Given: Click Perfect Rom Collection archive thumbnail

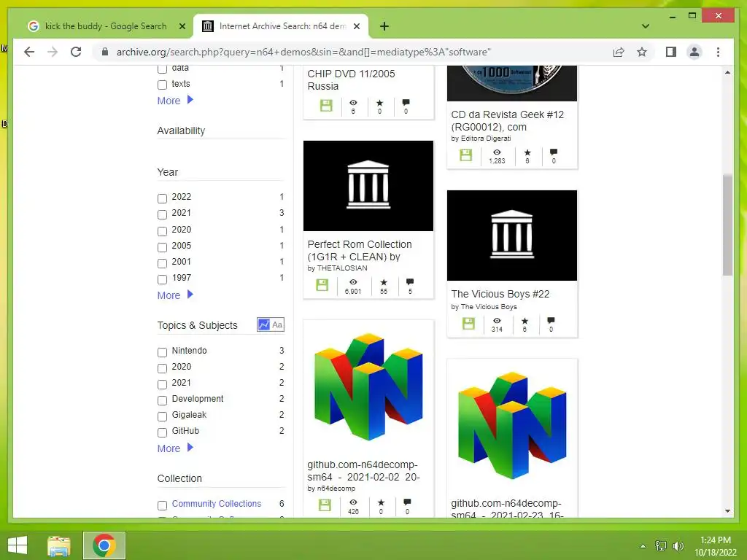Looking at the screenshot, I should (368, 186).
